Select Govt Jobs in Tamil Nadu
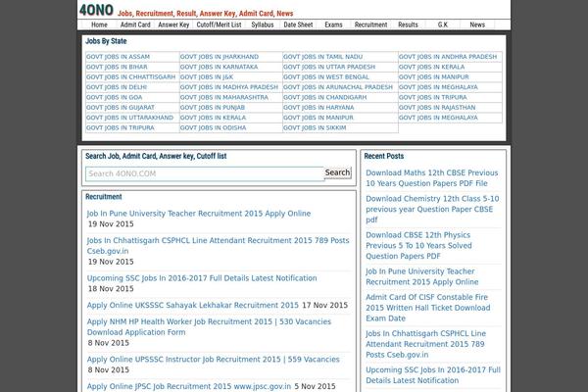The width and height of the screenshot is (588, 392). (322, 57)
